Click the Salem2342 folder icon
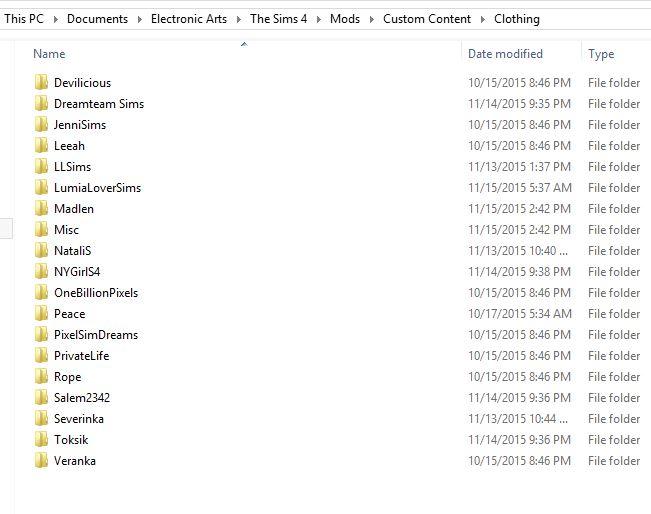Viewport: 651px width, 514px height. tap(41, 398)
